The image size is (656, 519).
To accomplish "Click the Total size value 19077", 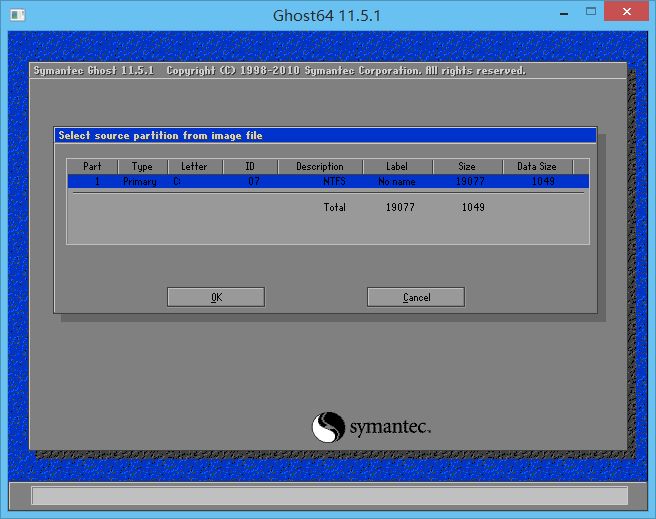I will click(399, 208).
